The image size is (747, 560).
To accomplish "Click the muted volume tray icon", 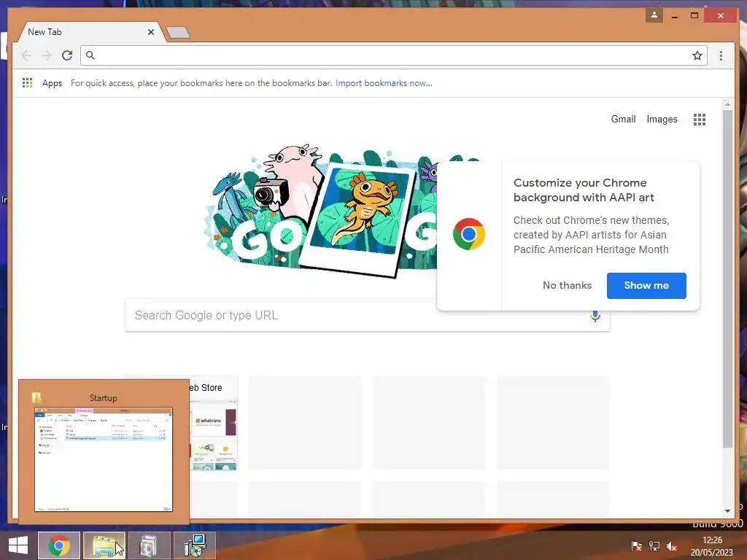I will (x=672, y=545).
